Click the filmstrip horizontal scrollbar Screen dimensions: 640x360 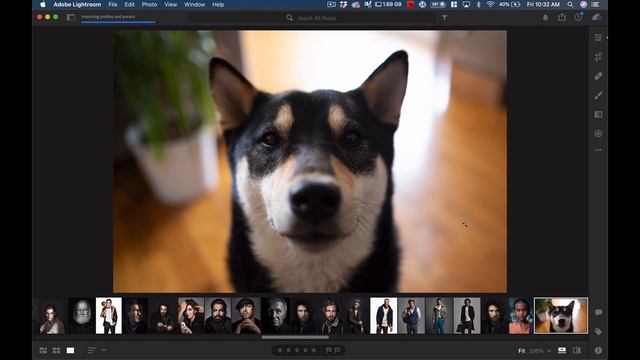(x=295, y=338)
